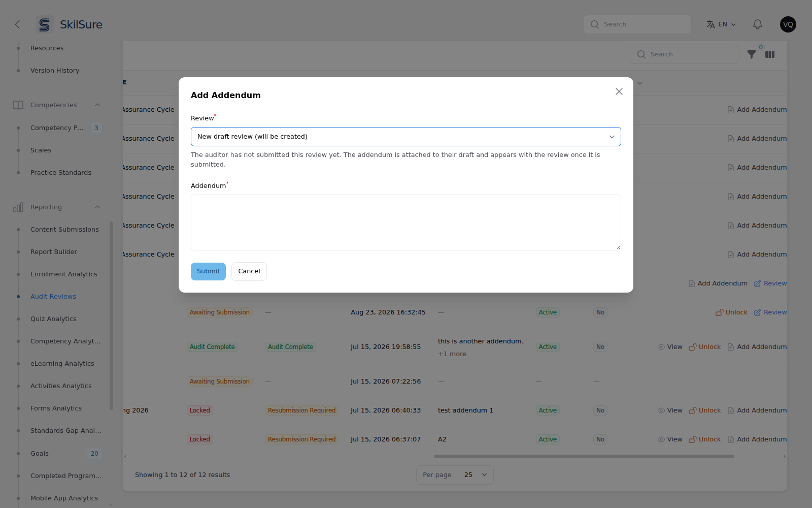Screen dimensions: 812x508
Task: Collapse the Reporting sidebar section
Action: 97,207
